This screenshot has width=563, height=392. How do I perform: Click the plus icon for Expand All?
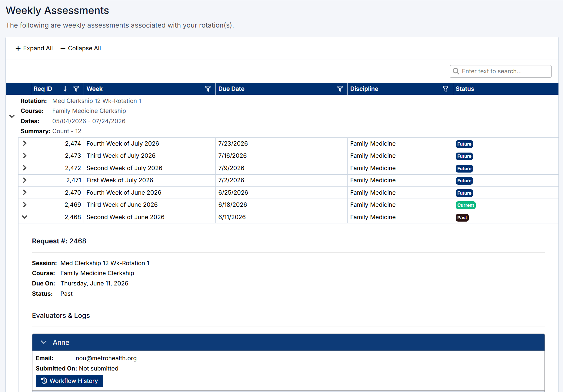[18, 48]
